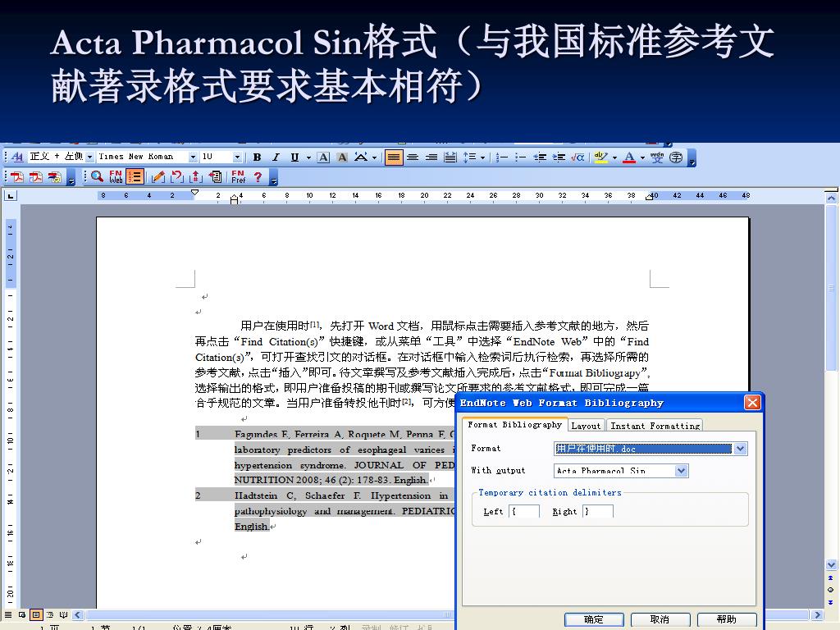Screen dimensions: 840x630
Task: Click Unformat Citations icon
Action: pos(177,176)
